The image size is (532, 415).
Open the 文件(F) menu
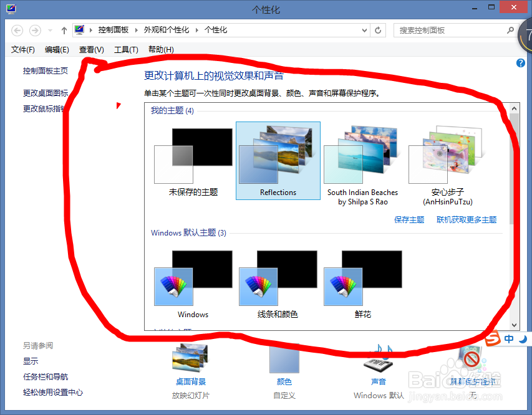point(22,50)
